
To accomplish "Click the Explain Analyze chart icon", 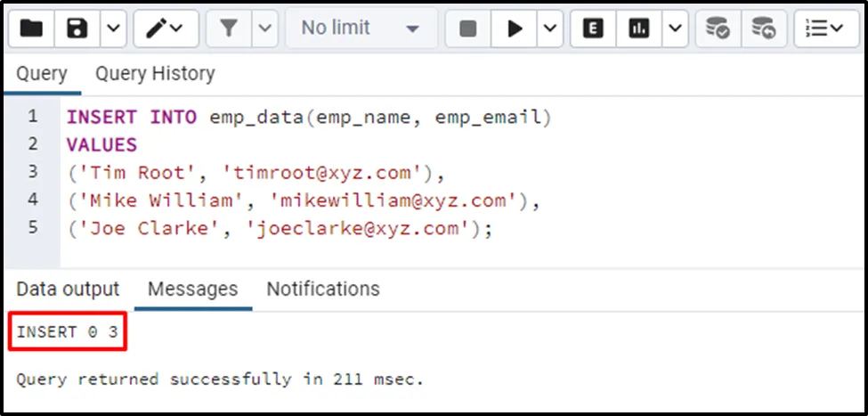I will click(x=638, y=29).
